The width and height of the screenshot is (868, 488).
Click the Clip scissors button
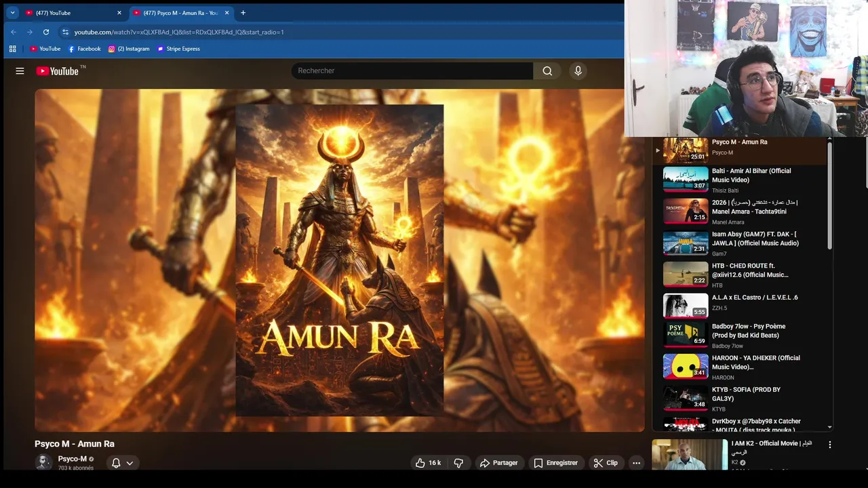[x=606, y=463]
